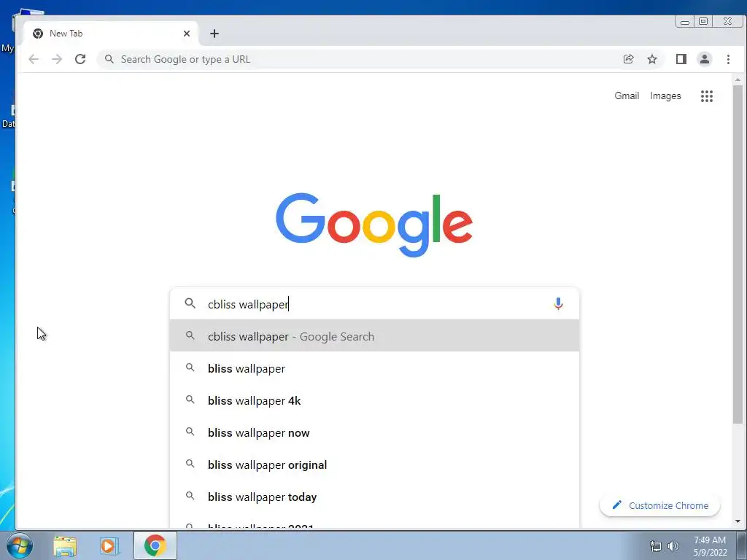Open the volume speaker tray icon
Image resolution: width=747 pixels, height=560 pixels.
673,546
